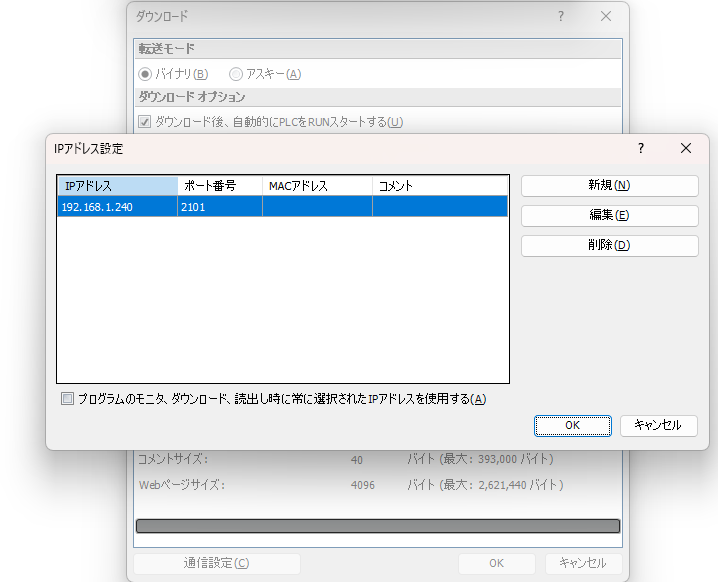718x582 pixels.
Task: Click 通信設定(C) in the ダウンロード window
Action: (217, 563)
